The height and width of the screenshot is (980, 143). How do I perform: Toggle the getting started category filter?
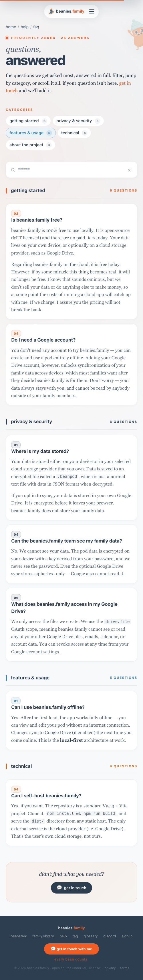click(28, 121)
